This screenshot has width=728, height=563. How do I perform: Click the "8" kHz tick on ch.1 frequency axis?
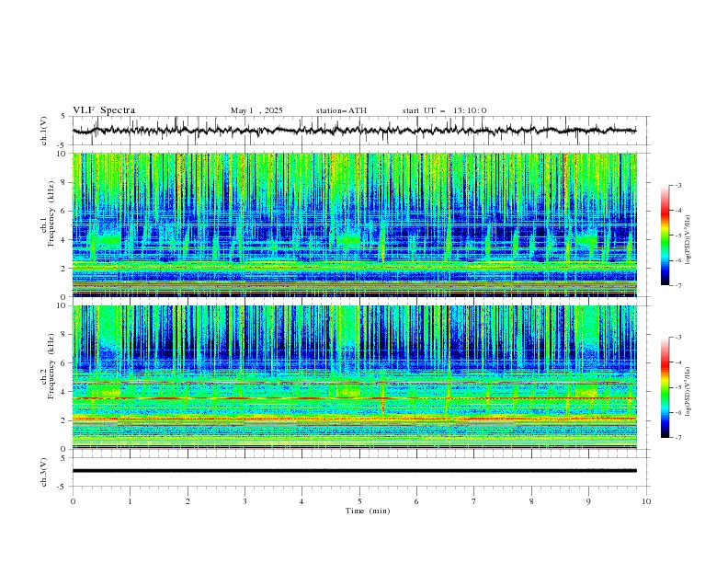click(64, 182)
